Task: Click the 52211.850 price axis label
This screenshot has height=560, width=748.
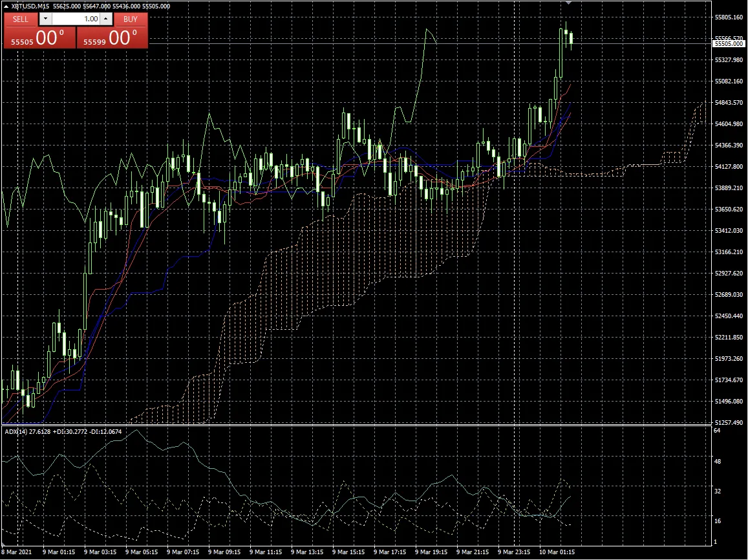Action: coord(729,338)
